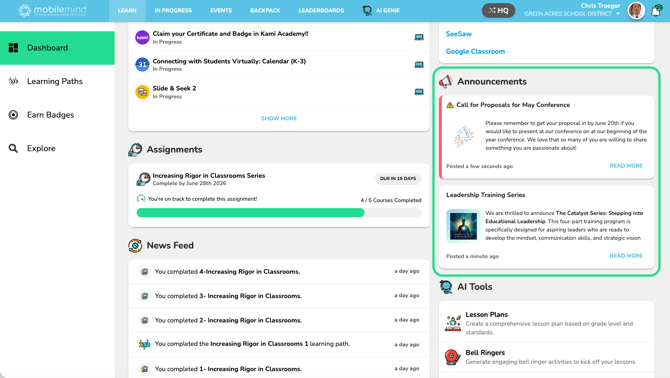Click the Call for Proposals announcement image
The image size is (670, 378).
tap(464, 136)
